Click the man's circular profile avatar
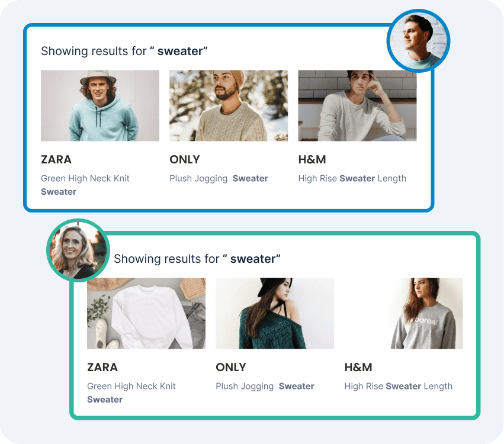Image resolution: width=504 pixels, height=444 pixels. pyautogui.click(x=418, y=41)
